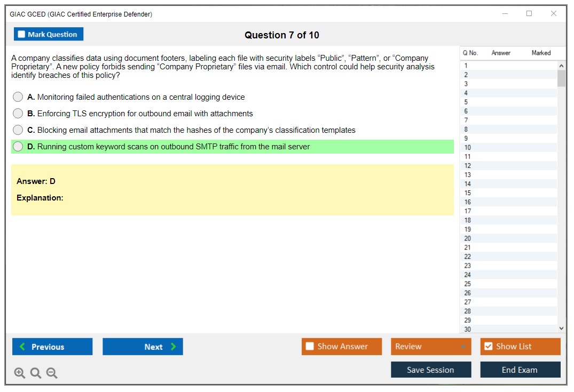
Task: Select question 10 in the list
Action: coord(468,148)
